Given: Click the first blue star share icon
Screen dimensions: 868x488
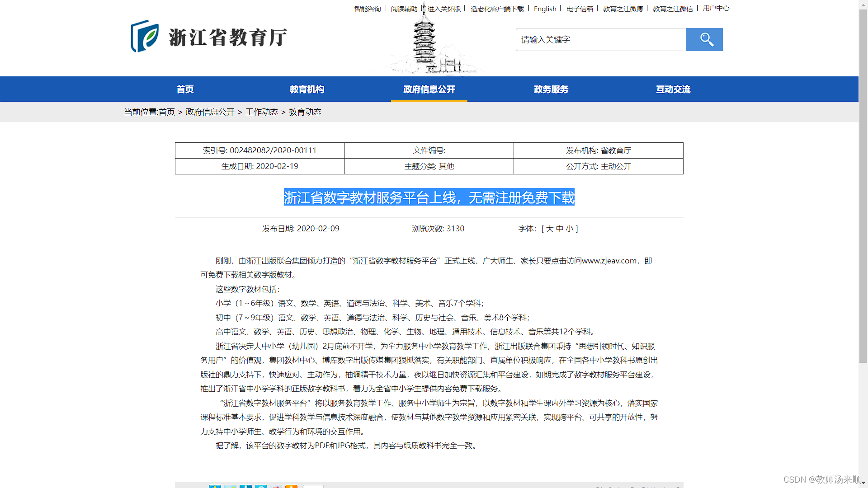Looking at the screenshot, I should [215, 486].
